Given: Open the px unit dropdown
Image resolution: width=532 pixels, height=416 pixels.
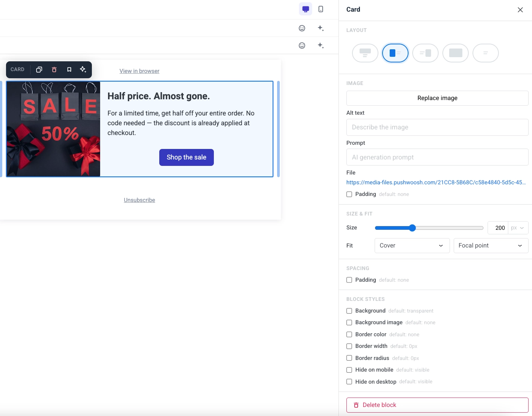Looking at the screenshot, I should coord(518,228).
